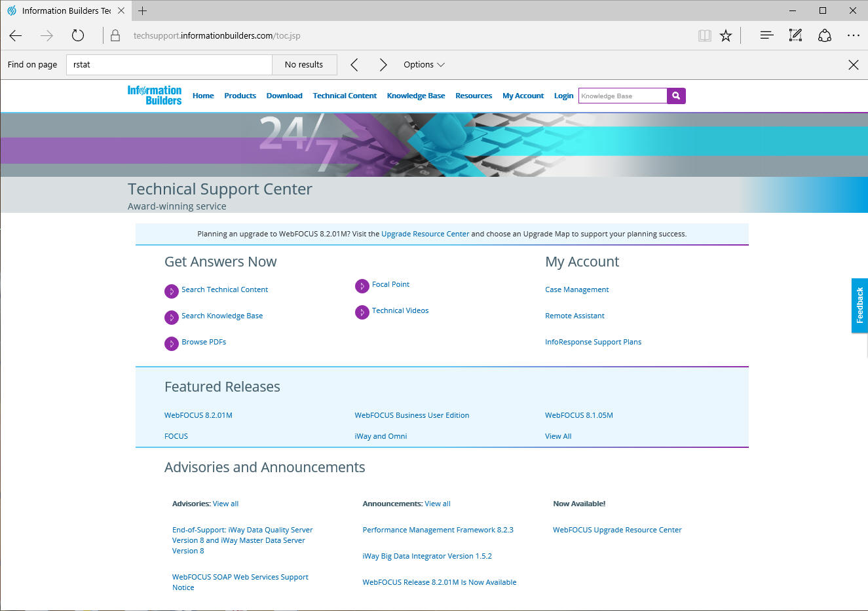This screenshot has width=868, height=611.
Task: Click View All under Featured Releases
Action: (558, 436)
